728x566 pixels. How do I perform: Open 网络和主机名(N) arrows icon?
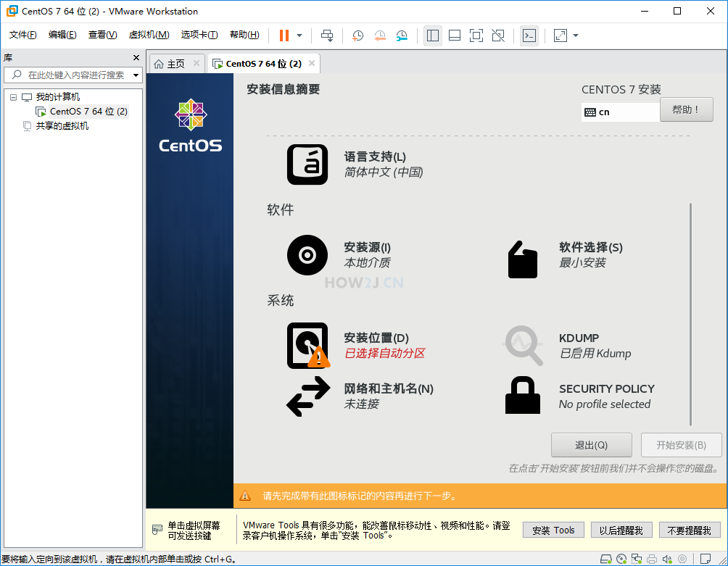(308, 396)
